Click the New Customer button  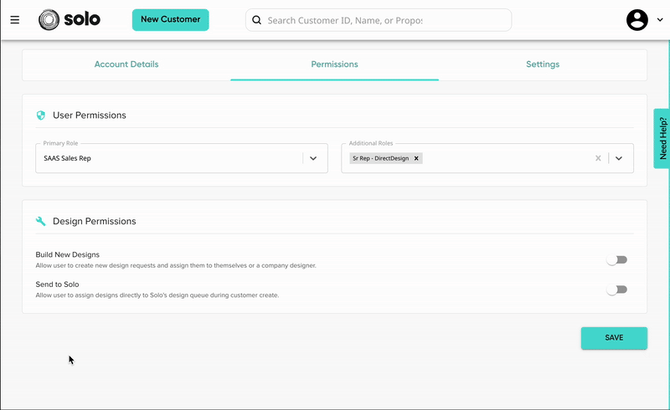170,20
